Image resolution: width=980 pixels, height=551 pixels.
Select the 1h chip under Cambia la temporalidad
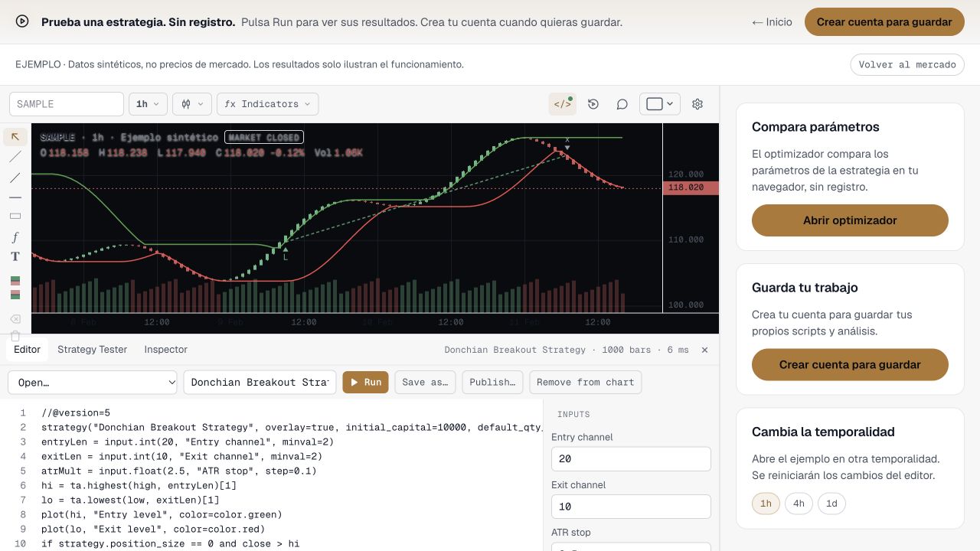click(x=766, y=504)
